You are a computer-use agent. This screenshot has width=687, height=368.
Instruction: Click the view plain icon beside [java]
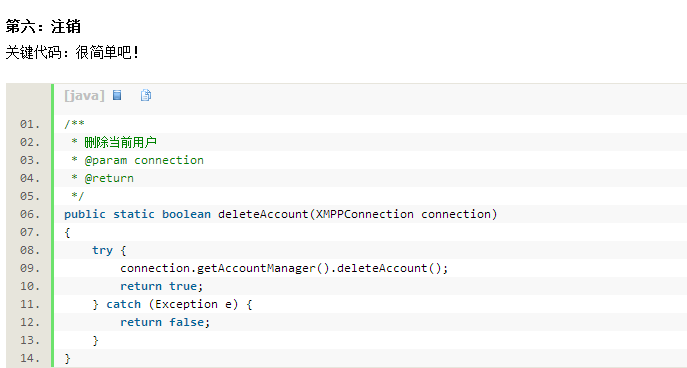(117, 95)
